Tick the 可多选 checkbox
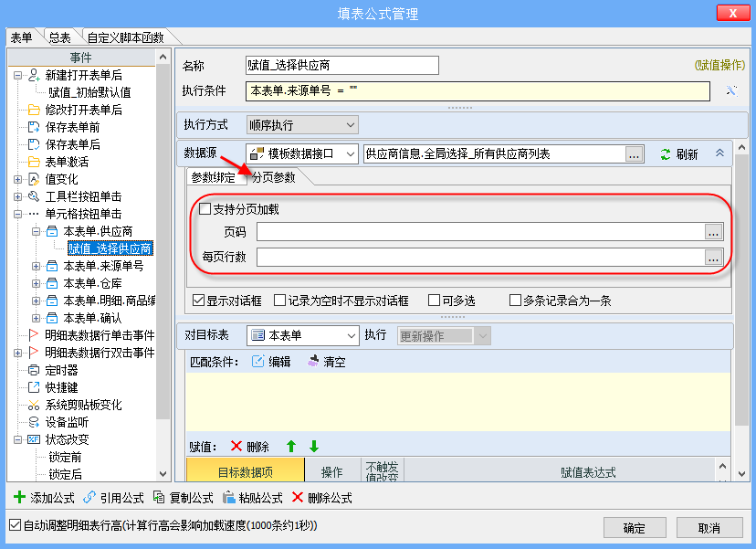The height and width of the screenshot is (549, 756). [434, 301]
